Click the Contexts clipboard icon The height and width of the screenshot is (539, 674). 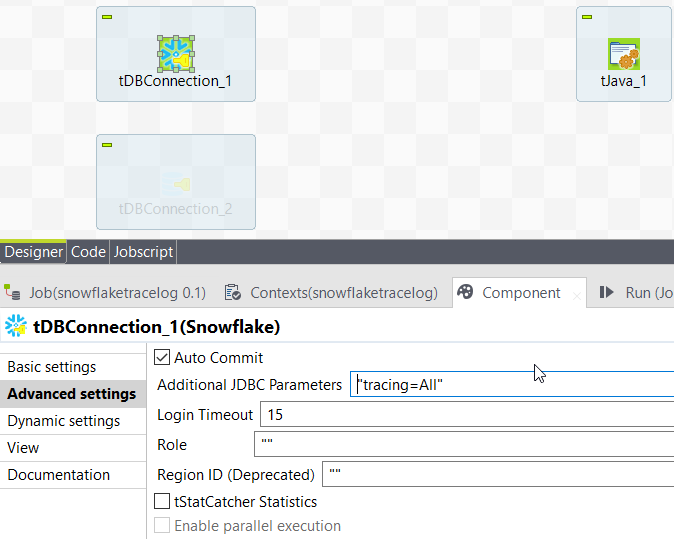(x=233, y=292)
